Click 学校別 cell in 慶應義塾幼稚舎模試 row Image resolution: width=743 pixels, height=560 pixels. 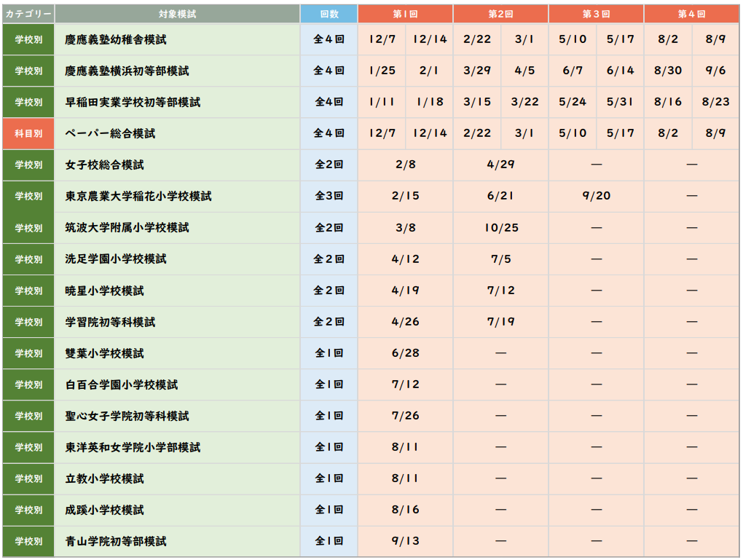point(28,40)
